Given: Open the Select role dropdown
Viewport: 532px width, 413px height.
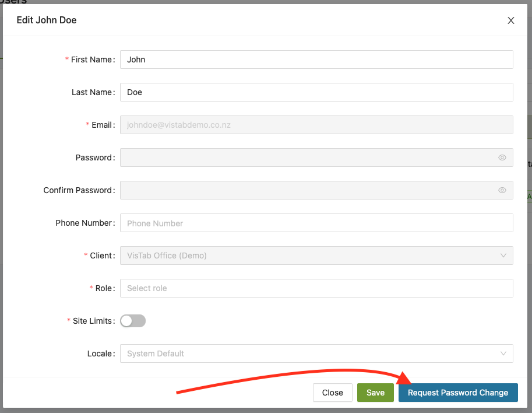Looking at the screenshot, I should [316, 288].
